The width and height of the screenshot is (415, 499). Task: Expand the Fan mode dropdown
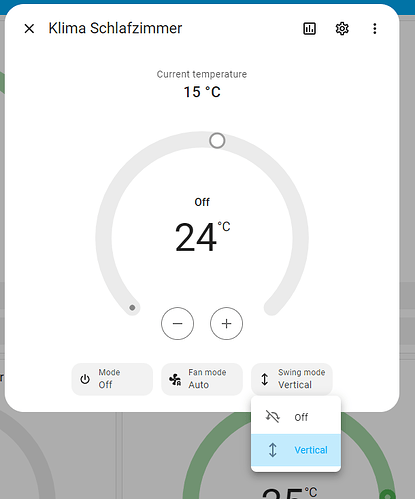[202, 379]
